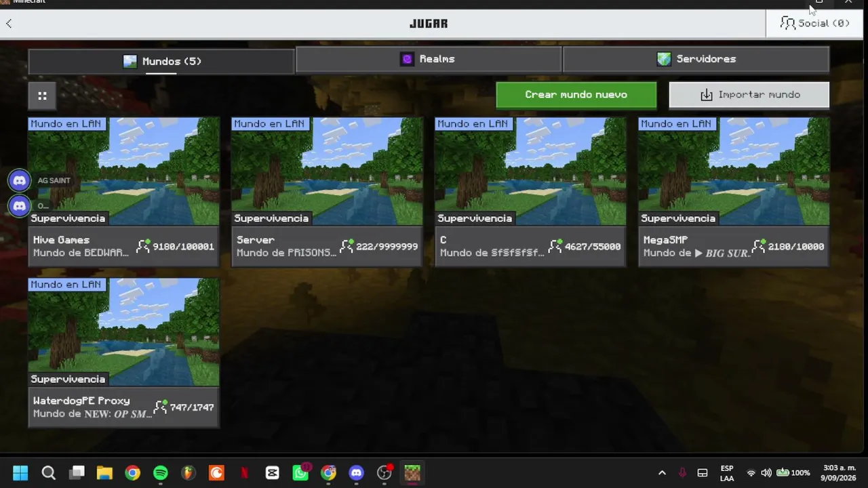Screen dimensions: 868x488
Task: Open the clock showing 3:03 a. m.
Action: tap(839, 472)
